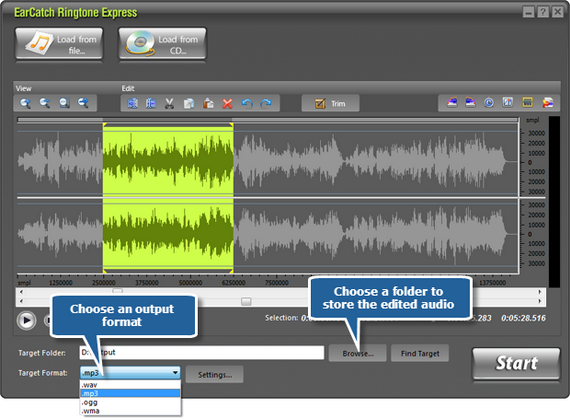The width and height of the screenshot is (570, 420).
Task: Click the Zoom In magnifier icon
Action: click(25, 103)
